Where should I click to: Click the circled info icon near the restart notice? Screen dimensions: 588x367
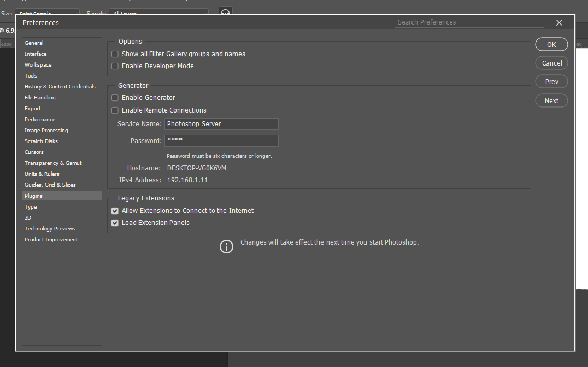tap(226, 246)
